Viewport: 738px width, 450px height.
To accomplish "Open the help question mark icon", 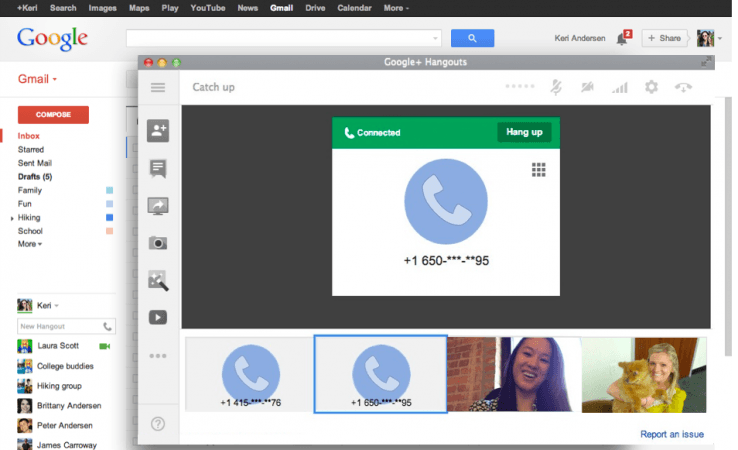I will pyautogui.click(x=158, y=424).
